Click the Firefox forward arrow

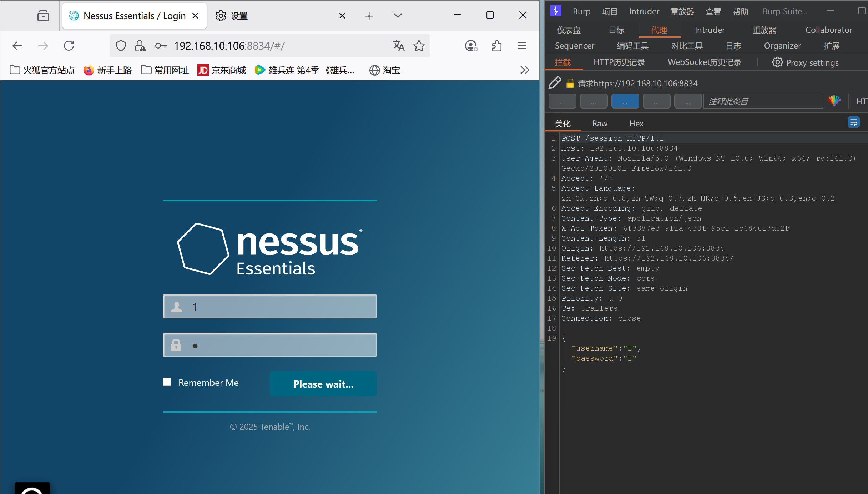43,46
